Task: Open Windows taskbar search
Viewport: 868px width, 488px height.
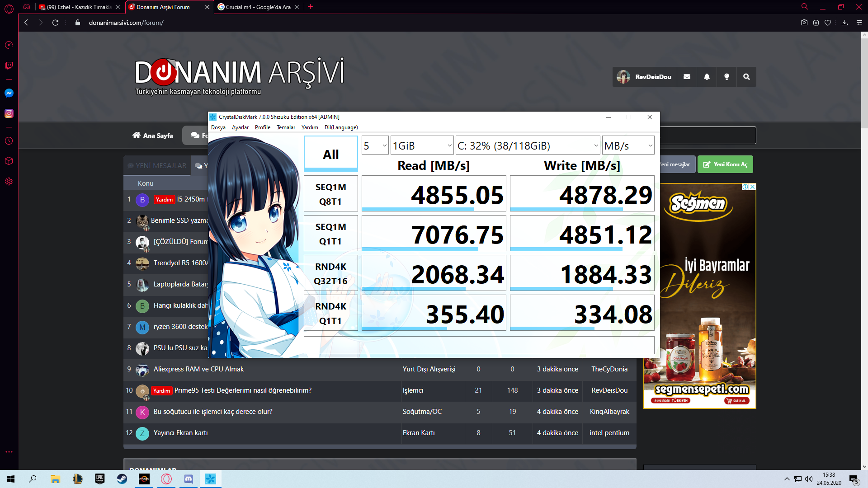Action: (x=33, y=479)
